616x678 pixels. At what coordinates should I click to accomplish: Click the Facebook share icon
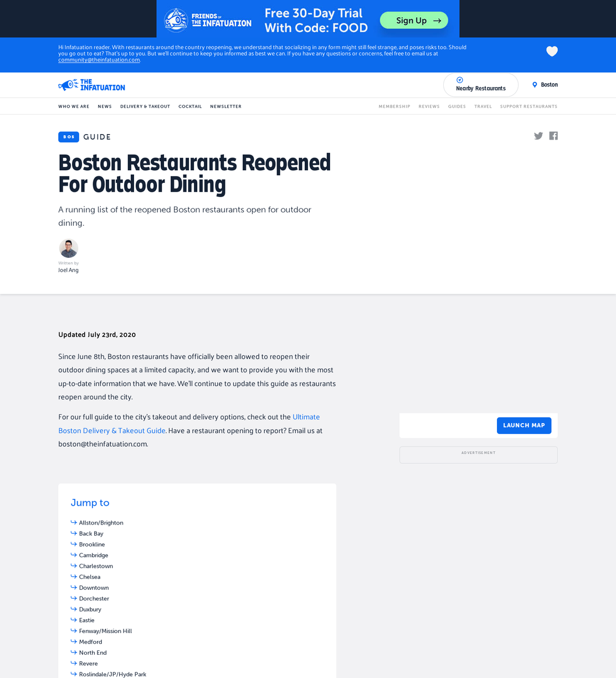point(553,136)
